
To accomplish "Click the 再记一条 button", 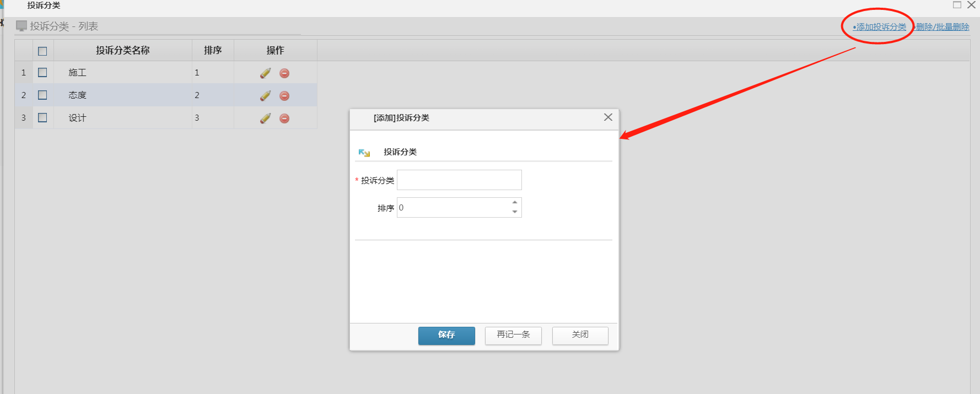I will coord(513,335).
